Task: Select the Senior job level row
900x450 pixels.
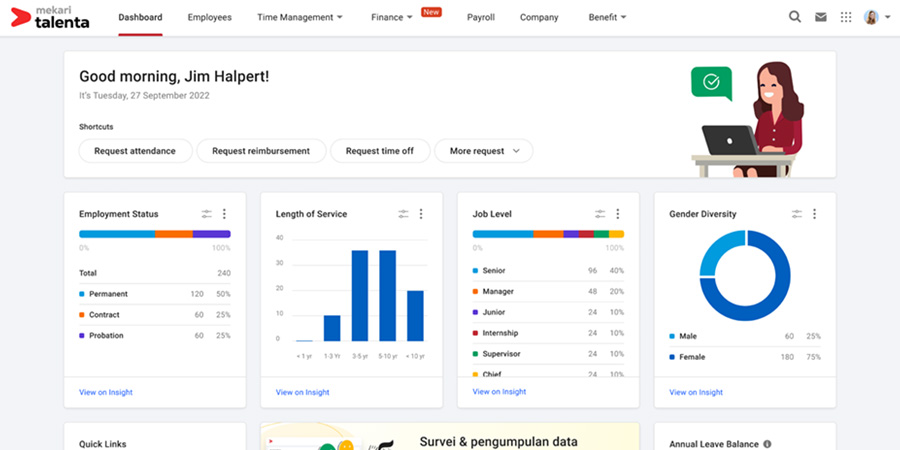Action: point(548,270)
